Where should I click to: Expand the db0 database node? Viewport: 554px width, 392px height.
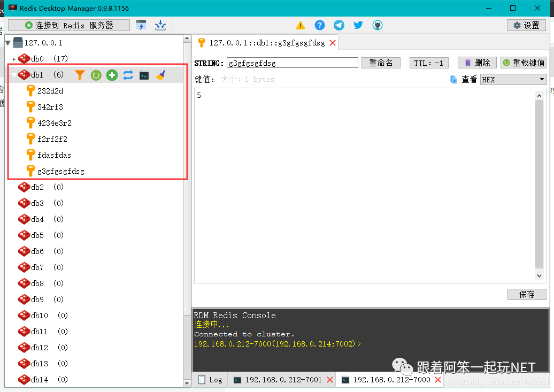(x=14, y=59)
